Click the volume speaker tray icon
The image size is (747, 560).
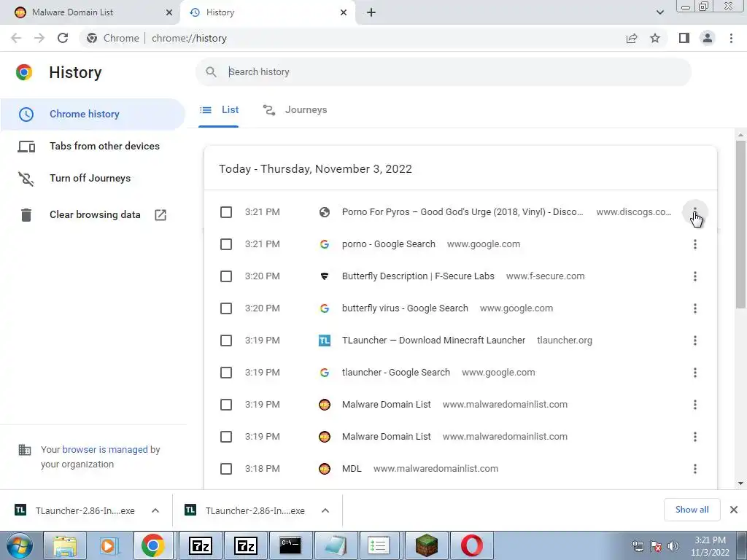coord(673,546)
